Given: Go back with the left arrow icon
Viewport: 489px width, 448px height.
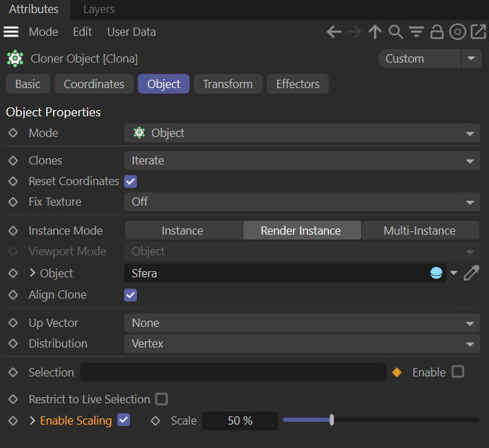Looking at the screenshot, I should click(x=334, y=32).
